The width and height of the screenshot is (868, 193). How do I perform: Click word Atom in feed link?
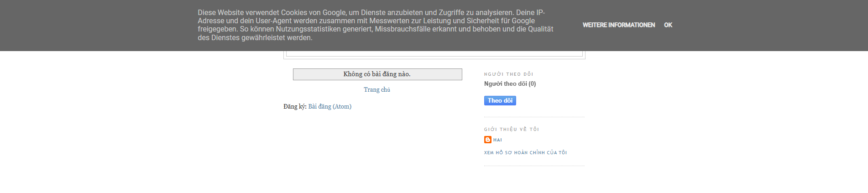tap(342, 106)
